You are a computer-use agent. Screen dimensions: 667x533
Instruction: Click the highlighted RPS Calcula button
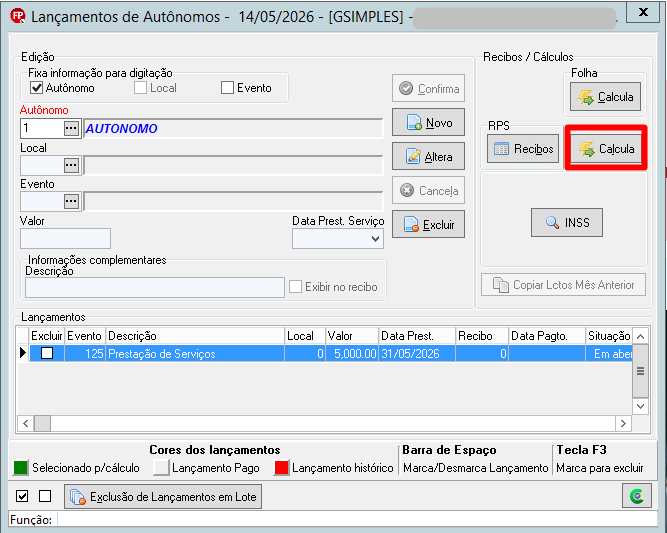pyautogui.click(x=606, y=148)
